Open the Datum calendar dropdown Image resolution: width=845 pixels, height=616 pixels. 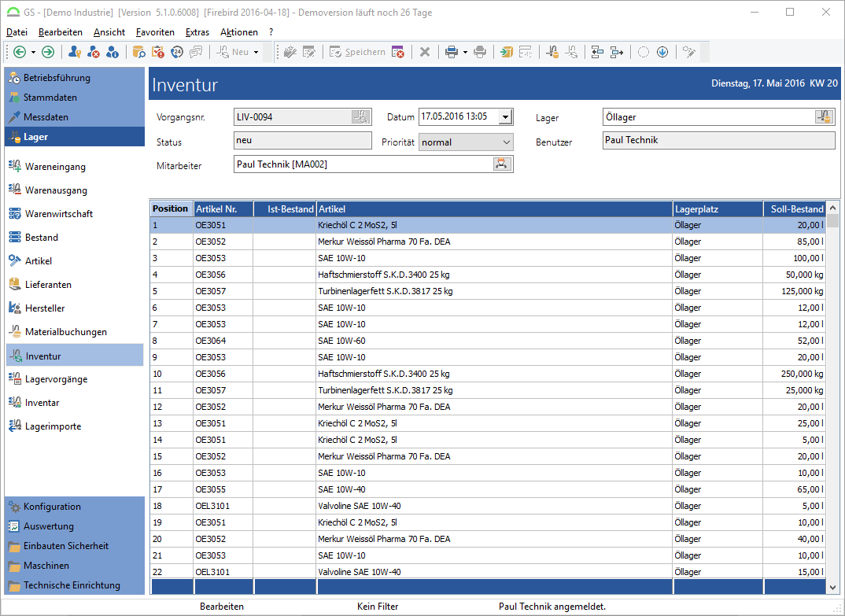click(x=505, y=117)
